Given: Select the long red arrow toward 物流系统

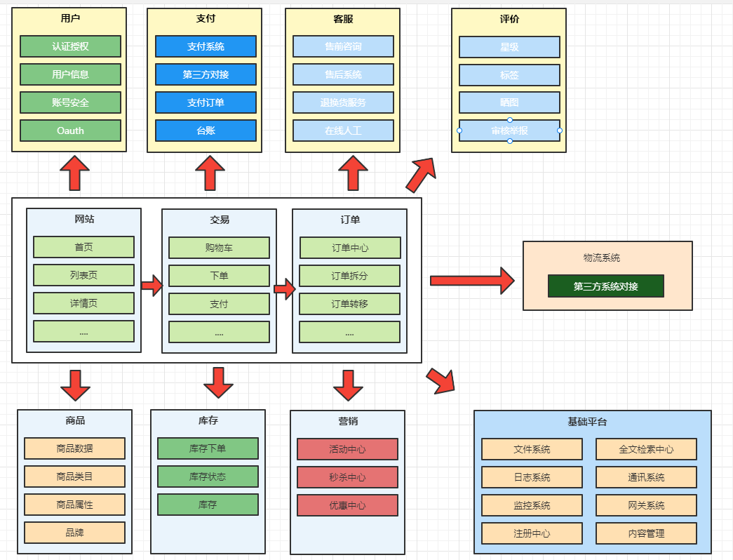Looking at the screenshot, I should (x=472, y=281).
